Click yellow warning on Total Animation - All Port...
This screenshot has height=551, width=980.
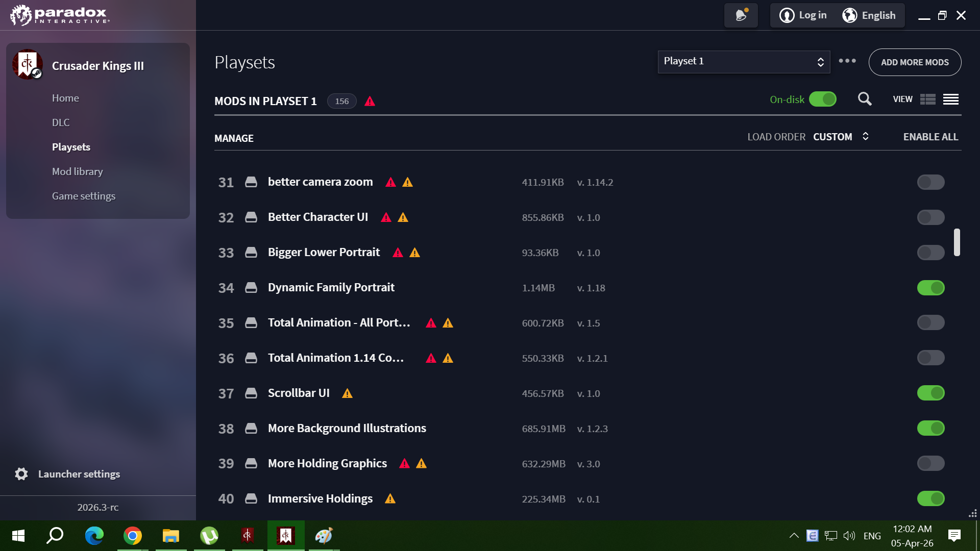448,323
